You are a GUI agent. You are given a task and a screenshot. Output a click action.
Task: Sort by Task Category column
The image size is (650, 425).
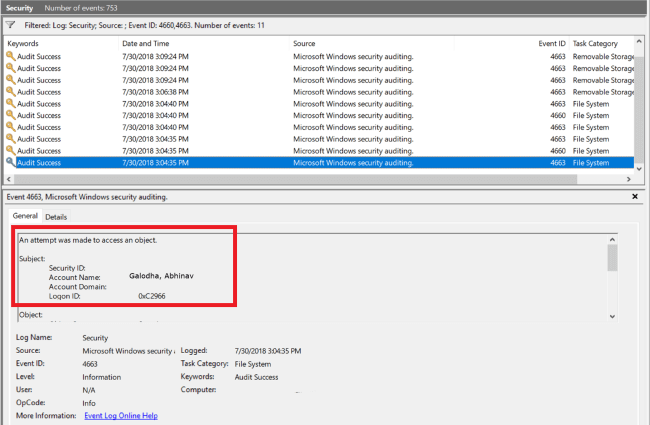tap(595, 44)
